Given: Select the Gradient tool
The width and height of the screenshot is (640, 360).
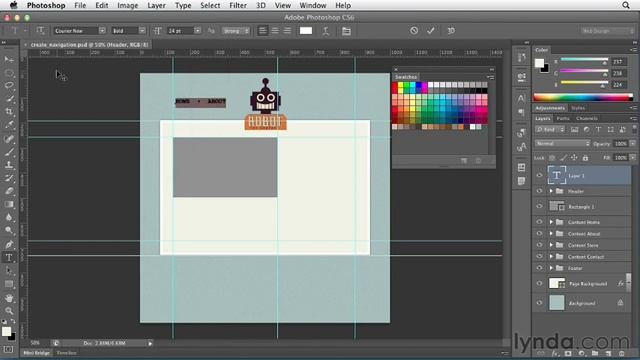Looking at the screenshot, I should (x=9, y=204).
